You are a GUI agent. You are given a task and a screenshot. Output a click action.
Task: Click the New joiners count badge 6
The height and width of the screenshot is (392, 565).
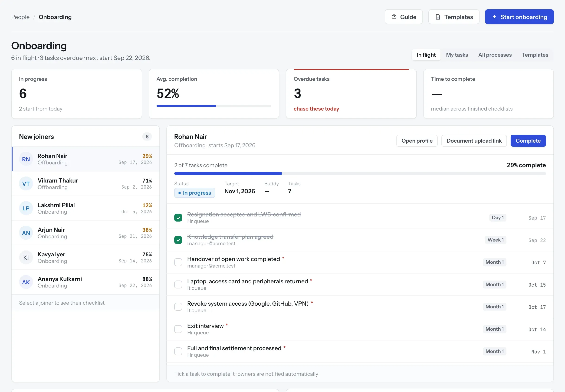click(x=147, y=137)
